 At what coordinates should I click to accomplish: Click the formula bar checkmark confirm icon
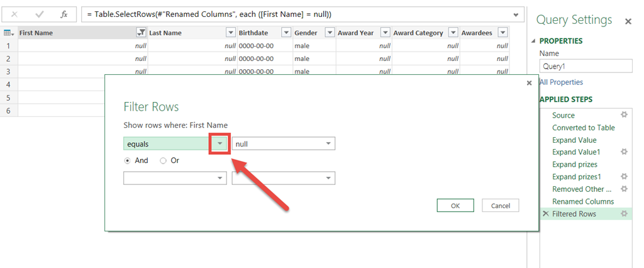pos(39,14)
